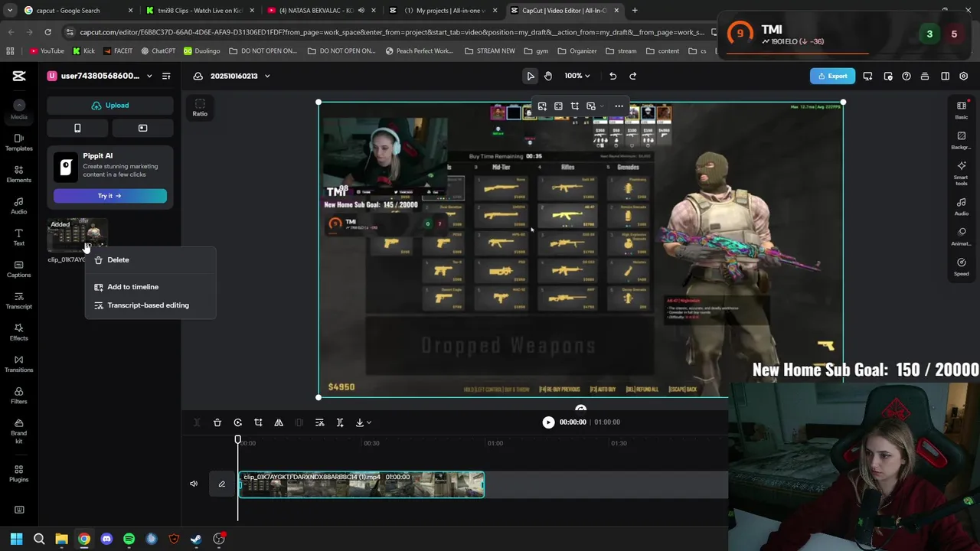The width and height of the screenshot is (980, 551).
Task: Select the video clip on the timeline
Action: (x=361, y=484)
